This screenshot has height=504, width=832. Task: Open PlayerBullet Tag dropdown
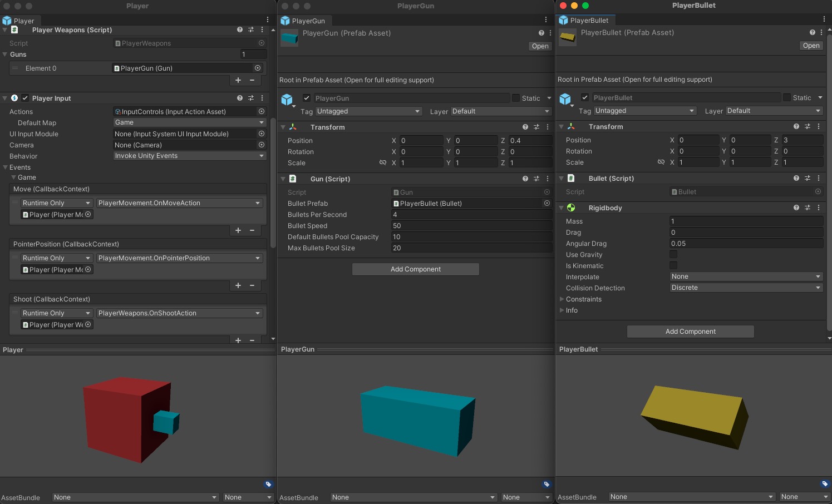646,111
